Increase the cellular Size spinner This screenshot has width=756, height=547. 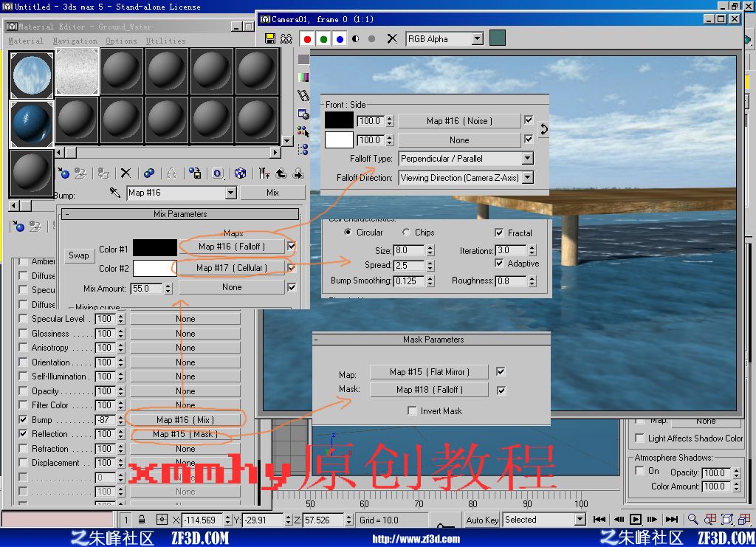coord(430,248)
